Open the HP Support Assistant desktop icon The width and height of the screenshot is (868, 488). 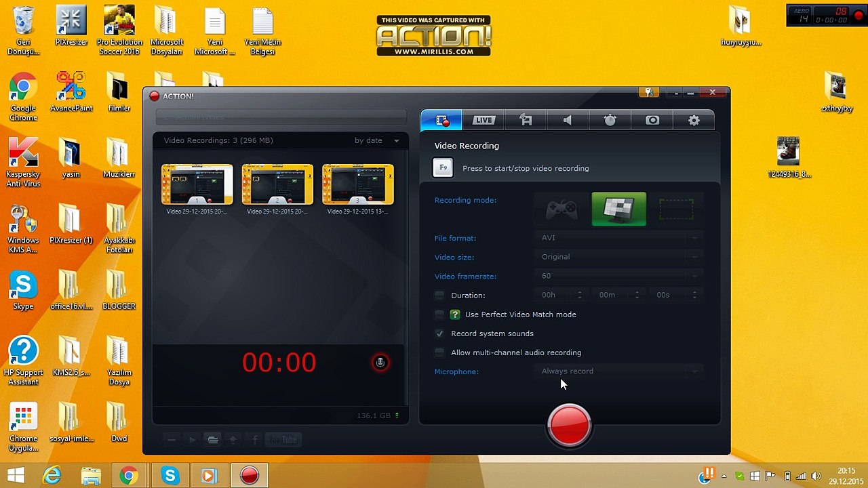click(x=23, y=361)
